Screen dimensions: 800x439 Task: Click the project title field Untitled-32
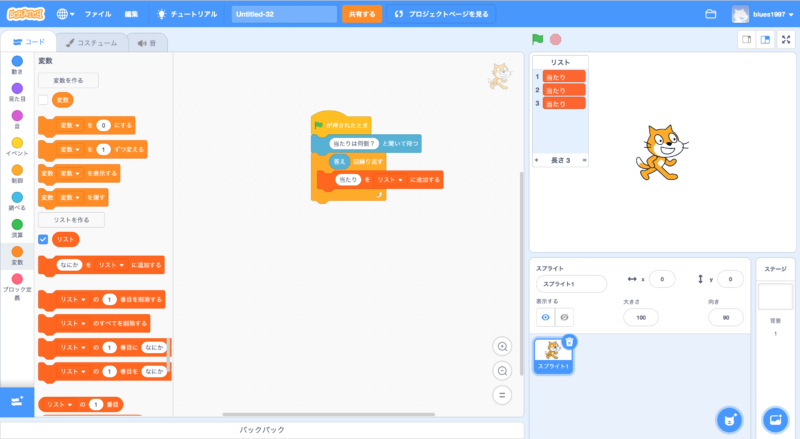click(x=284, y=15)
